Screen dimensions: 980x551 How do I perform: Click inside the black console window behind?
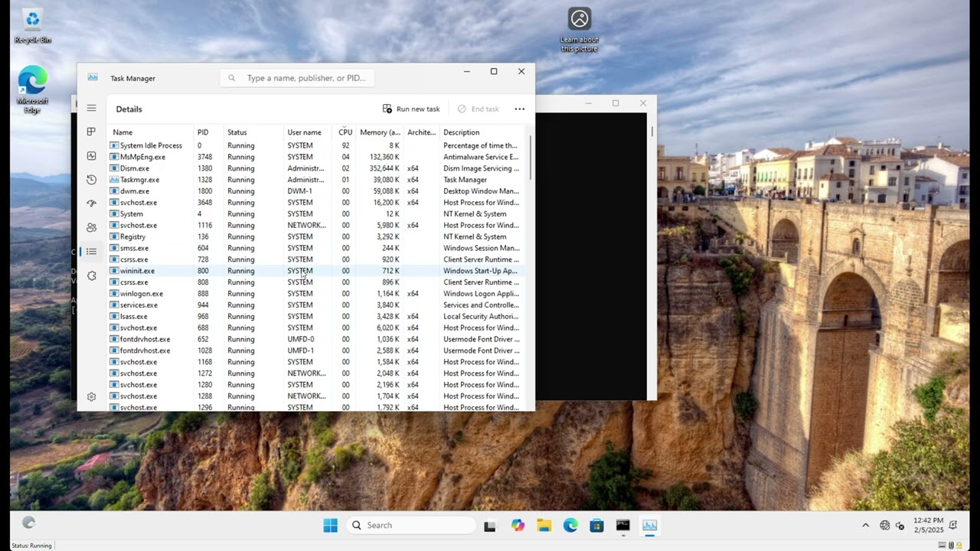(x=591, y=256)
